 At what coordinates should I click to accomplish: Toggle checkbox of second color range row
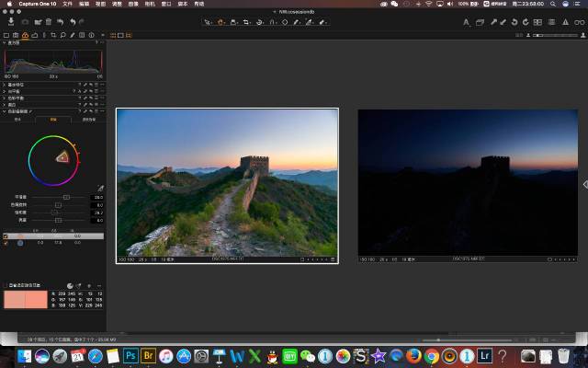[x=6, y=243]
